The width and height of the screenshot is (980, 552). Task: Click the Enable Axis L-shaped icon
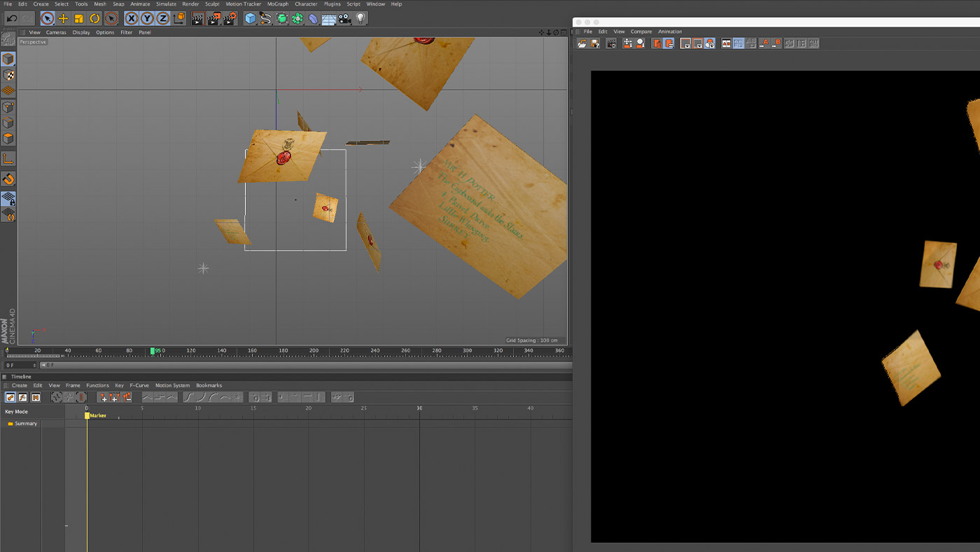pyautogui.click(x=8, y=159)
